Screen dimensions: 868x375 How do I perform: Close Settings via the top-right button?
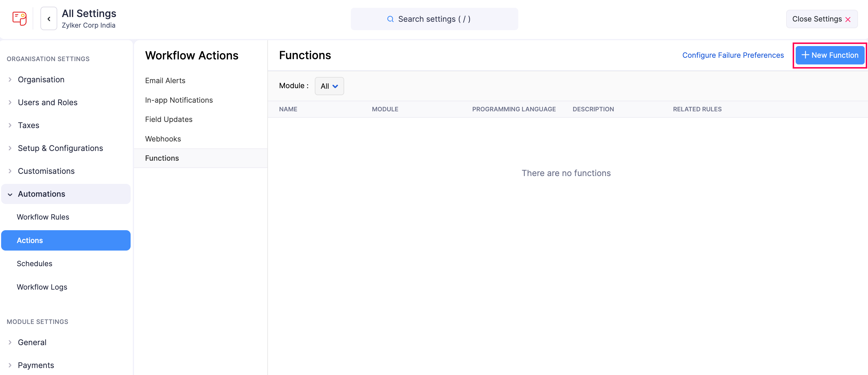(x=822, y=19)
